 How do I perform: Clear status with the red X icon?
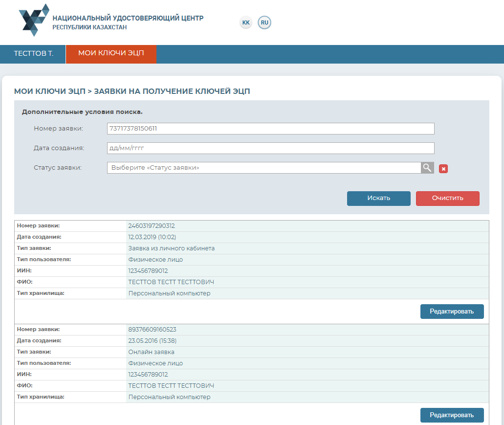[x=443, y=169]
